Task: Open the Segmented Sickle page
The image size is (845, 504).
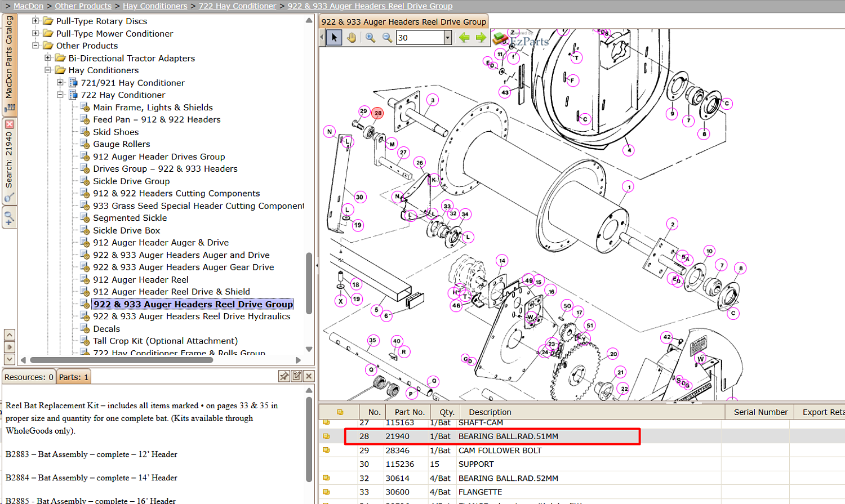Action: coord(130,218)
